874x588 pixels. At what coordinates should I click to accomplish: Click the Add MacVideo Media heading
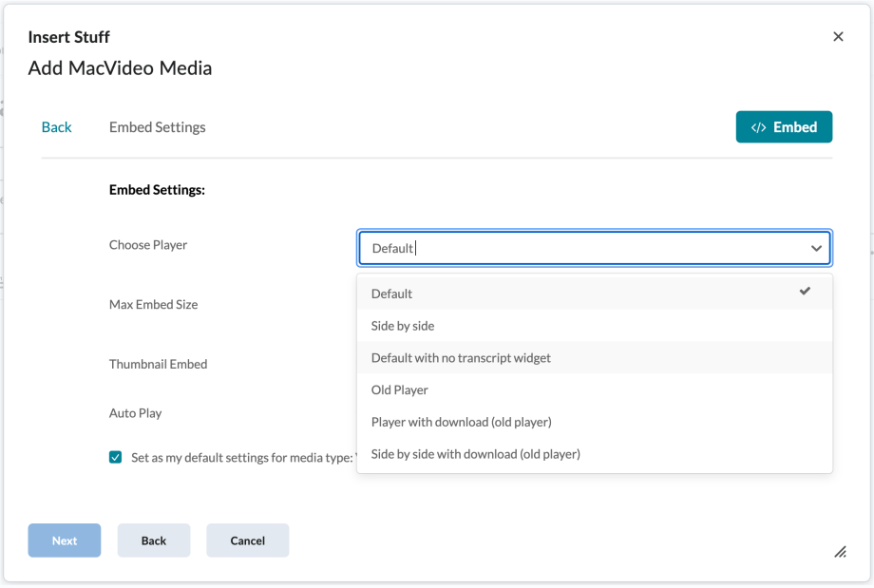coord(120,68)
